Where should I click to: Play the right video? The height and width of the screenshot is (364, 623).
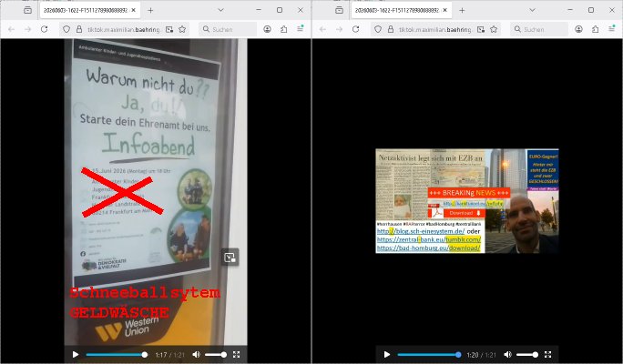(x=386, y=355)
